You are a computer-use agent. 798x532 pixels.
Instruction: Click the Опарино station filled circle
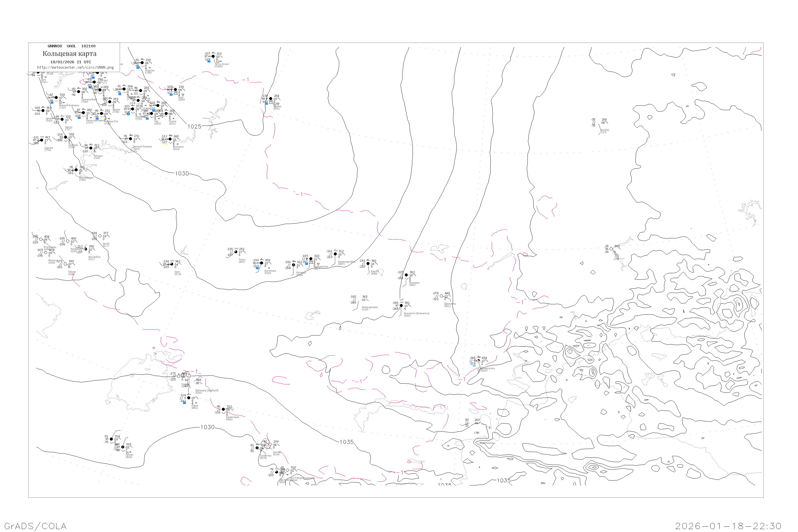point(142,63)
